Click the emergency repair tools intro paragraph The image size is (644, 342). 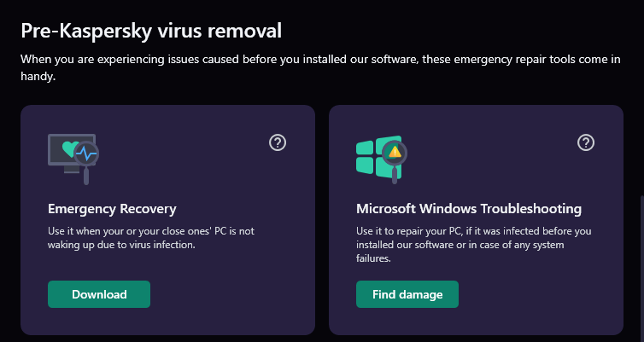(316, 67)
